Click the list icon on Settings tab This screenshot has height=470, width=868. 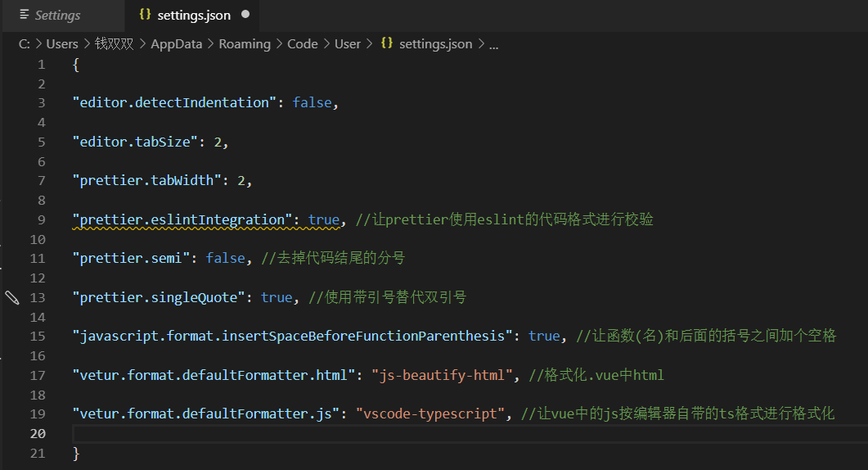point(24,15)
